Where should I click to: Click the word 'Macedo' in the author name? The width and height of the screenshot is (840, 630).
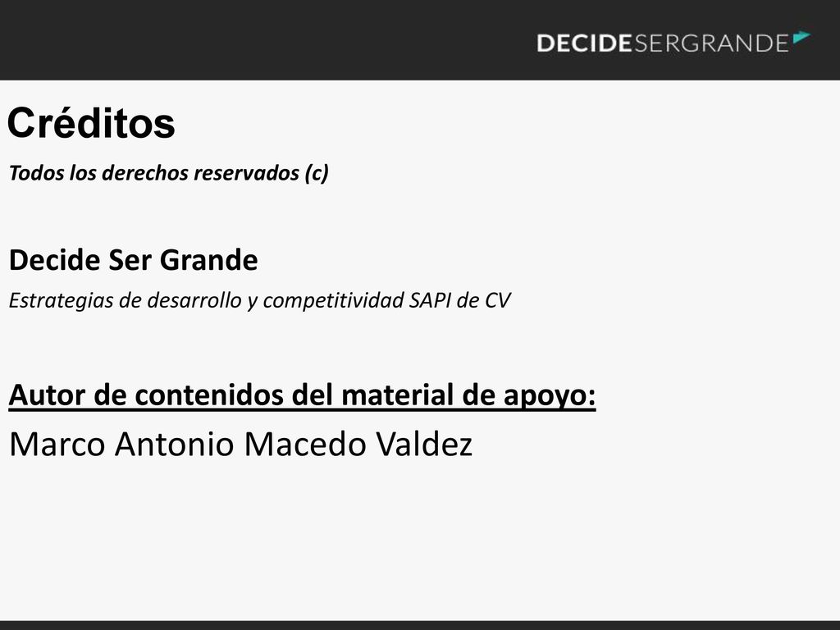click(305, 444)
